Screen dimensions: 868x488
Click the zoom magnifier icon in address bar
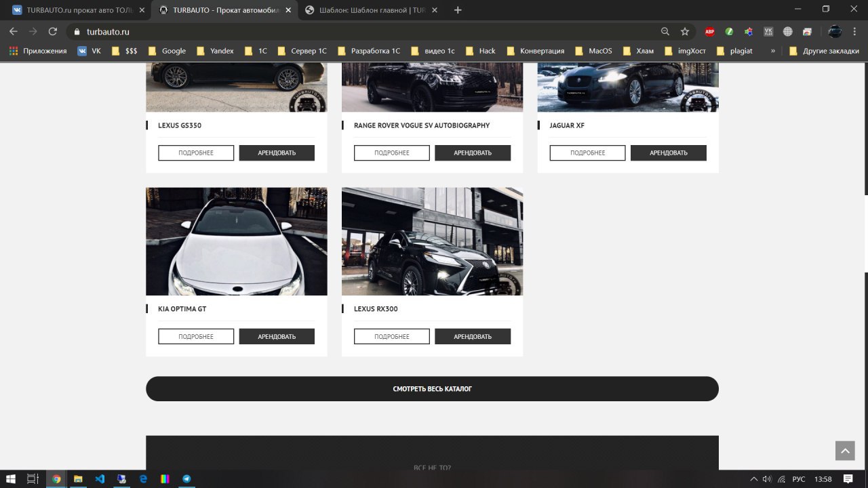pos(665,31)
